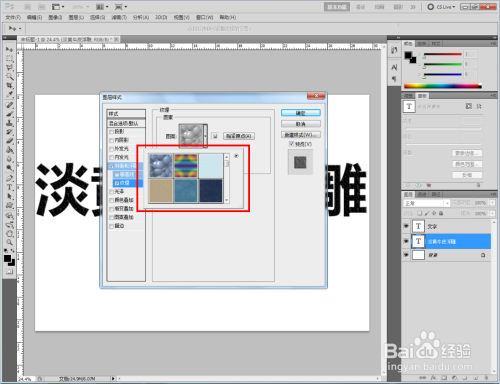Image resolution: width=500 pixels, height=384 pixels.
Task: Open the CS Live dropdown
Action: tap(441, 7)
